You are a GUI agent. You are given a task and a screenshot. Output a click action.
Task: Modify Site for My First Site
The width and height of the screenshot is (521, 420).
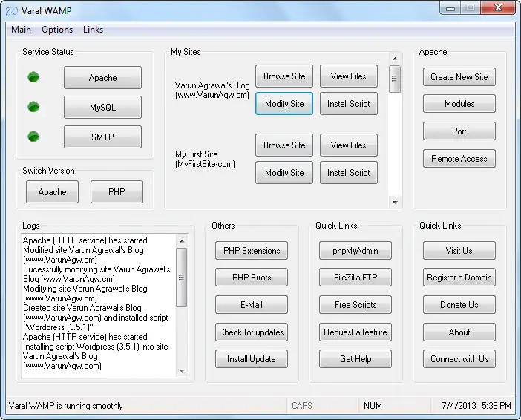click(x=284, y=173)
